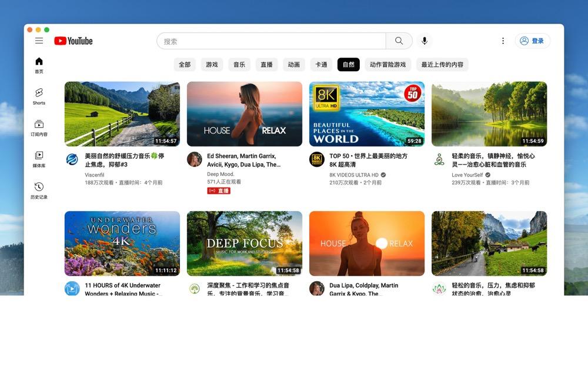Switch to the 动画 category tab

tap(293, 65)
